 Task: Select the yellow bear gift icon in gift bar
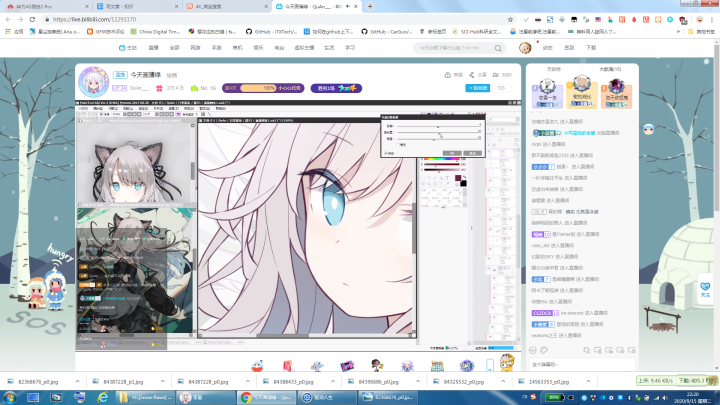[x=507, y=363]
